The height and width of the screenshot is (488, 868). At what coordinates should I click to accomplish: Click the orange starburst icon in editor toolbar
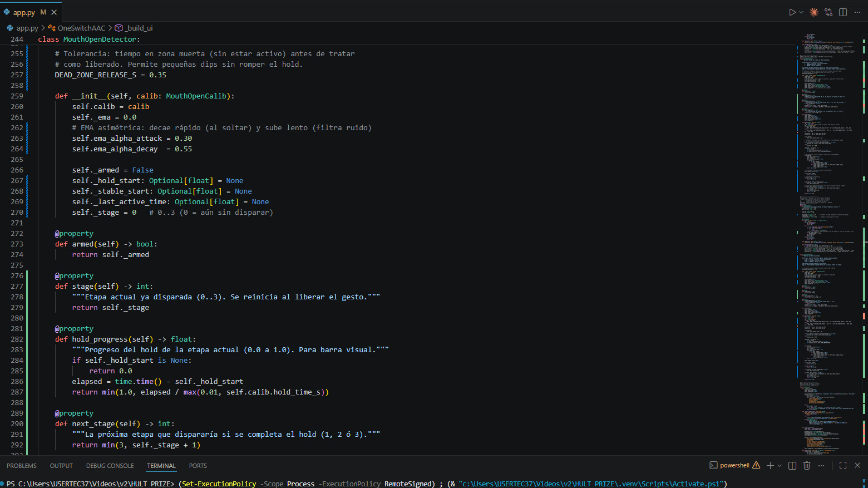814,12
